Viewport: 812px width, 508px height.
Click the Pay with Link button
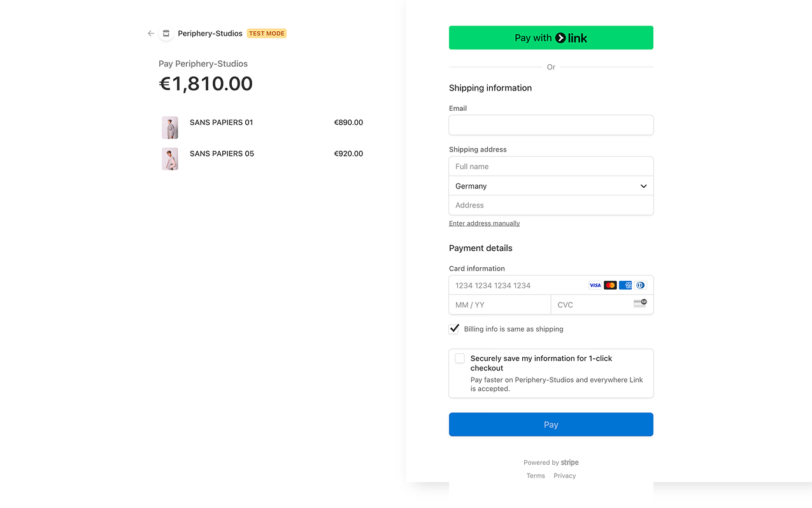(x=551, y=38)
